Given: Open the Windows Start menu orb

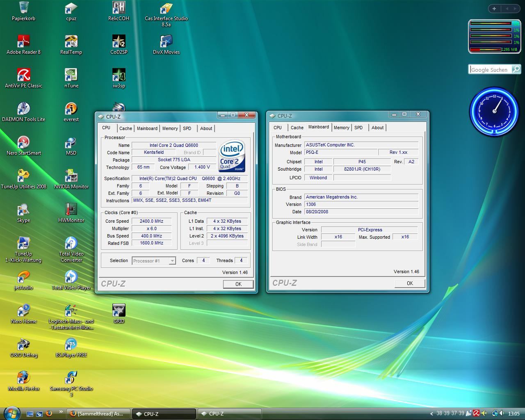Looking at the screenshot, I should click(11, 413).
